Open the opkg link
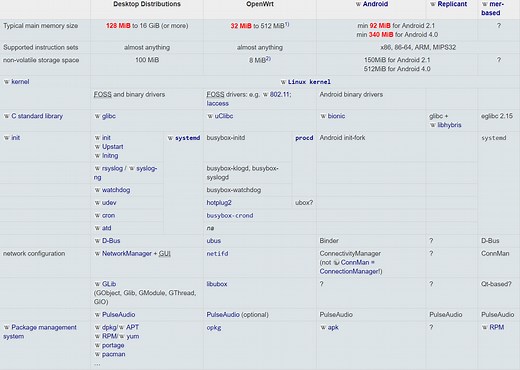Image resolution: width=520 pixels, height=370 pixels. [x=214, y=327]
